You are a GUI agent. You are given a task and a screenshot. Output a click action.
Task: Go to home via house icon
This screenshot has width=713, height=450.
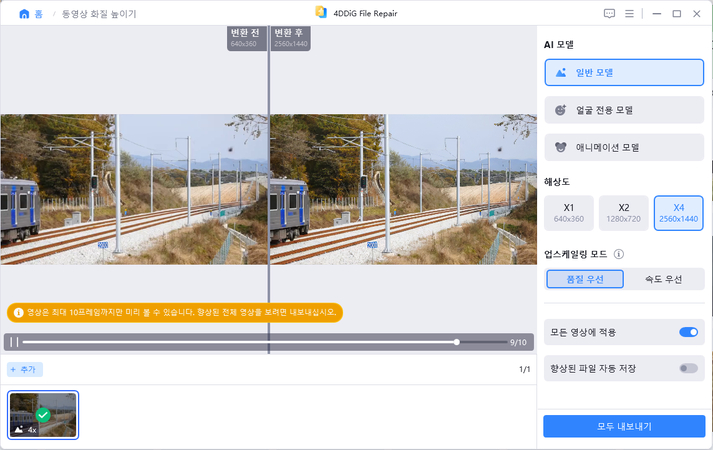(x=24, y=14)
